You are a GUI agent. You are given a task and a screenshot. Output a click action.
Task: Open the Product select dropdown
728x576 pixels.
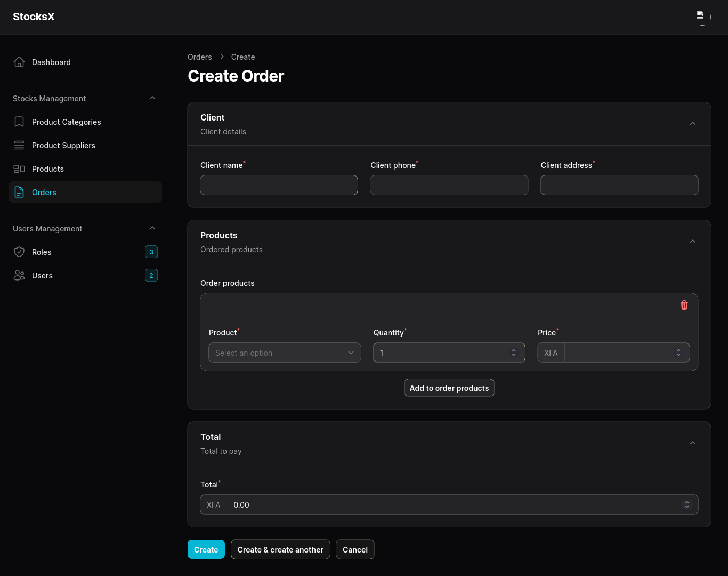point(285,353)
